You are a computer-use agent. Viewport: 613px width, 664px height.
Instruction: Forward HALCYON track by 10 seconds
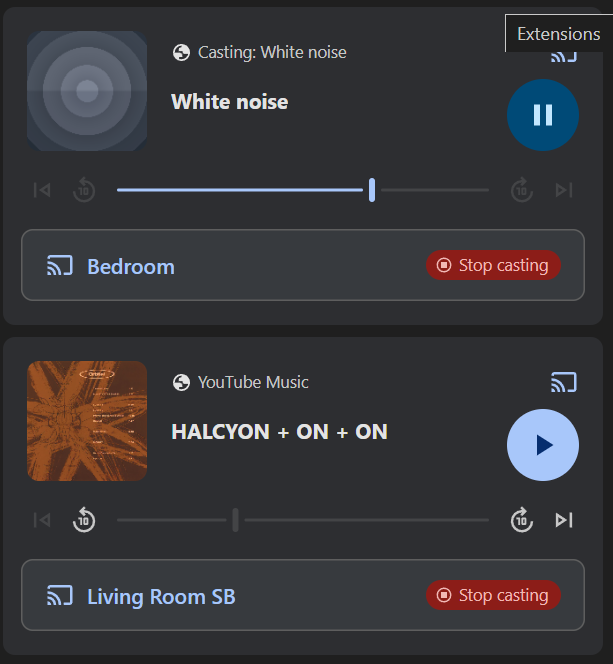521,520
